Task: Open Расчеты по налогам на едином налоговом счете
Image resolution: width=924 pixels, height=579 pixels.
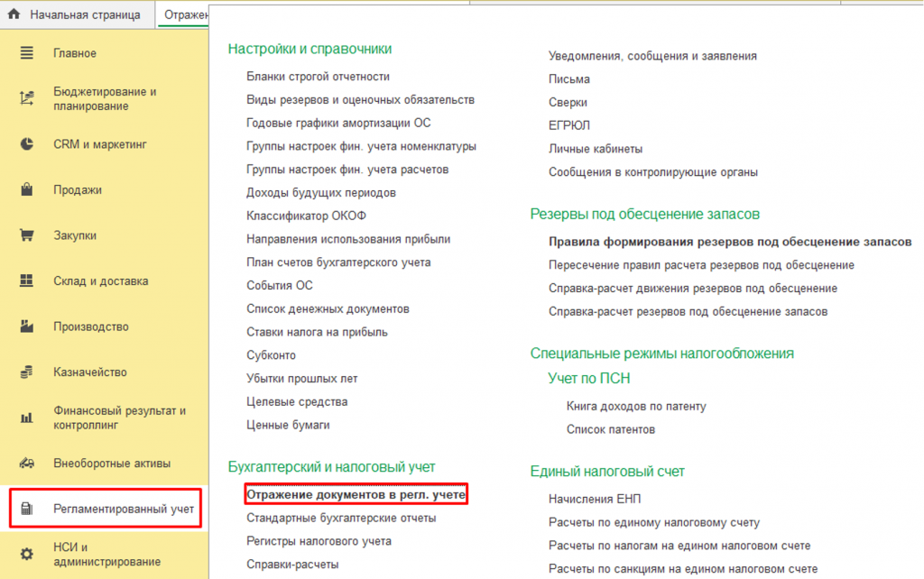Action: pos(679,546)
